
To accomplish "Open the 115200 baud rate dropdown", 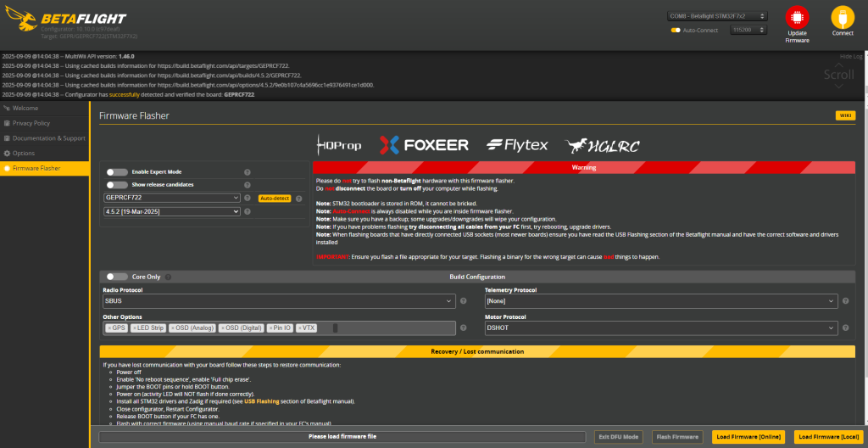I will click(748, 30).
